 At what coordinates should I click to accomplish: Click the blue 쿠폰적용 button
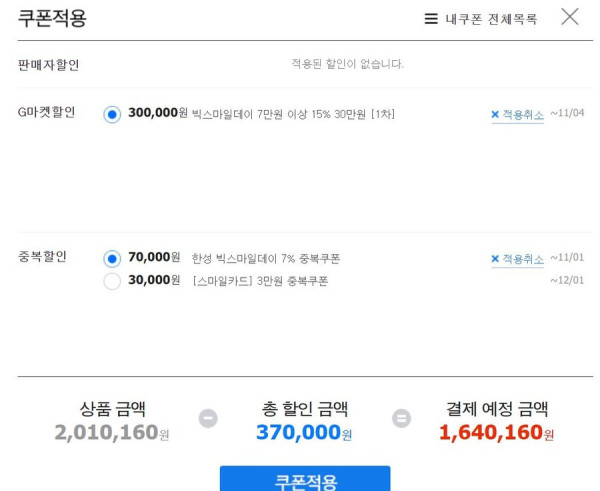coord(305,478)
